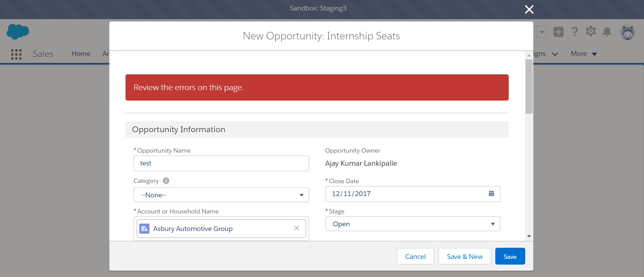644x277 pixels.
Task: Go to the Home tab
Action: [81, 54]
